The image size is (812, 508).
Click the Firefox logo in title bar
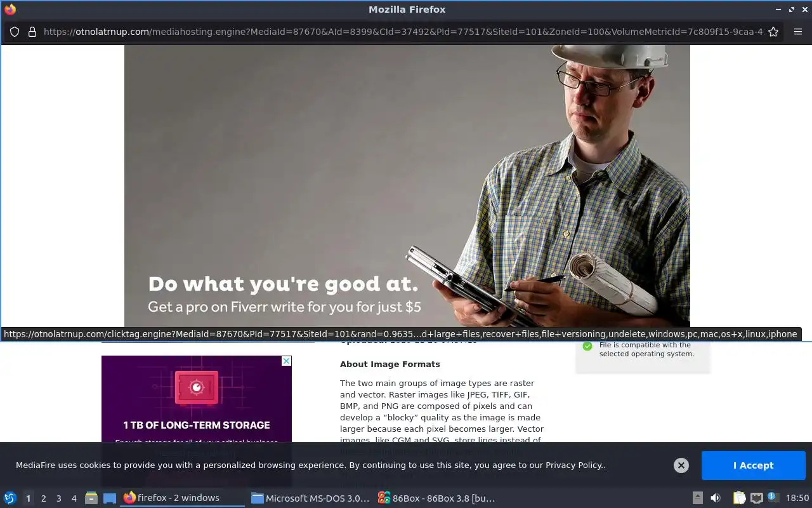[x=10, y=10]
